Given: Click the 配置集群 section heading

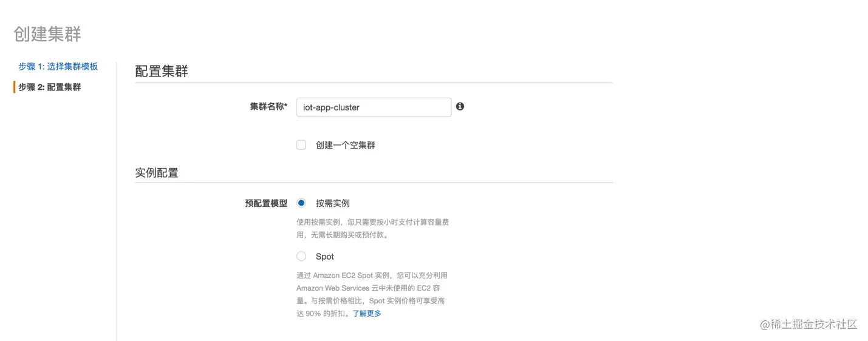Looking at the screenshot, I should 162,72.
